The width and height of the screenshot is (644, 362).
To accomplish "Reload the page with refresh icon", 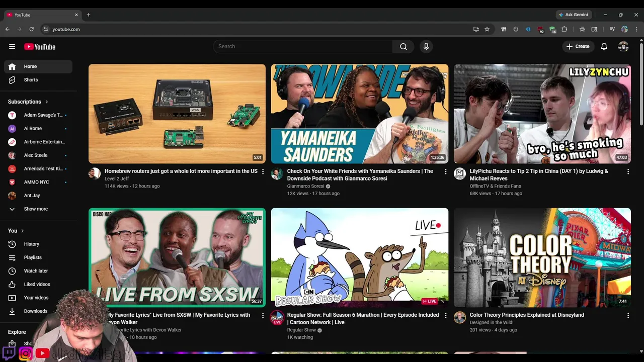I will pyautogui.click(x=31, y=29).
